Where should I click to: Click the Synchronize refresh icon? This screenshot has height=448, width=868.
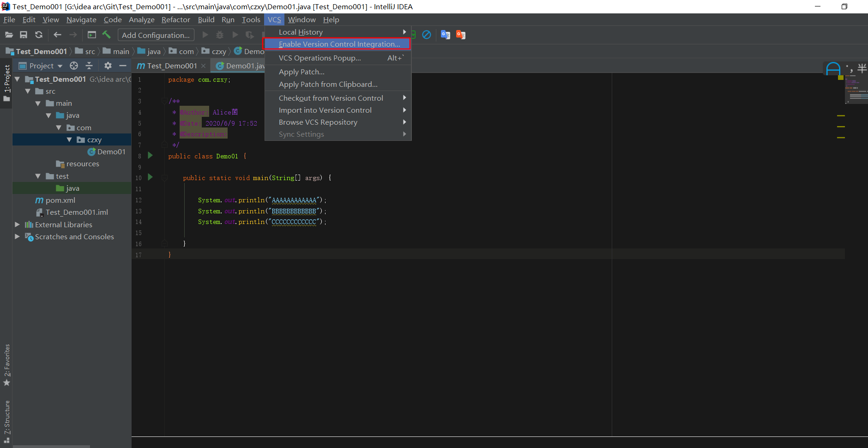pos(39,35)
